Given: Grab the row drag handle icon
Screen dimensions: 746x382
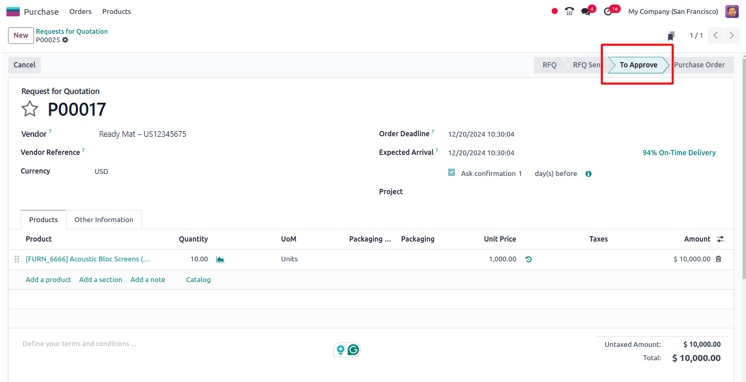Looking at the screenshot, I should click(x=17, y=259).
